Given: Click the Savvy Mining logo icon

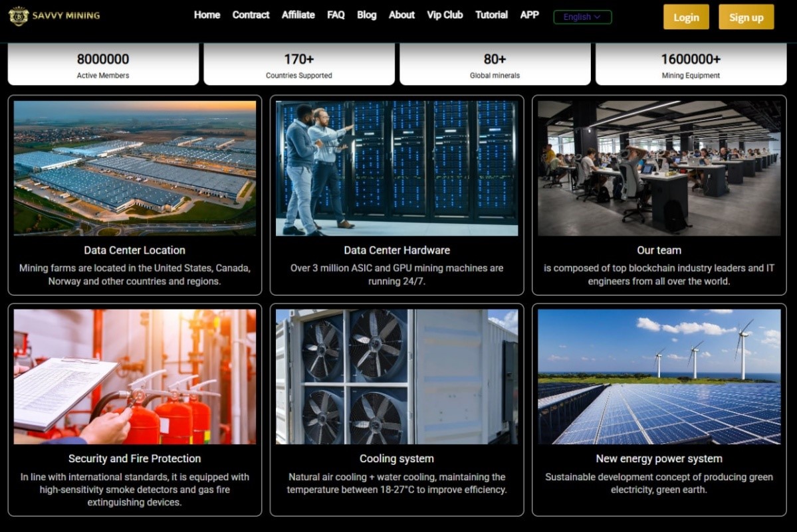Looking at the screenshot, I should [19, 16].
